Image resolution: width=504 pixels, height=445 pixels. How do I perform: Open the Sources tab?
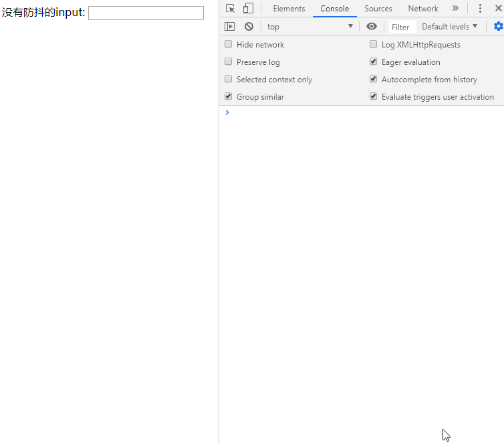[378, 9]
